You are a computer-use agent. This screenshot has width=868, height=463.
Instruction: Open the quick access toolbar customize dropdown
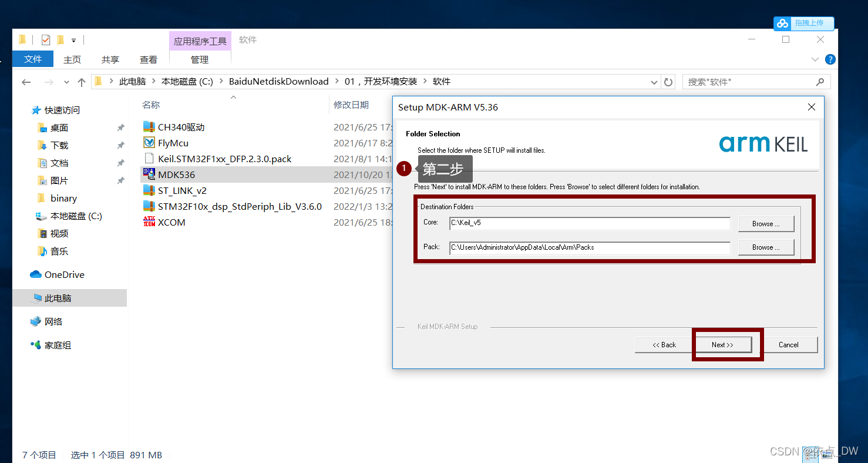tap(73, 41)
